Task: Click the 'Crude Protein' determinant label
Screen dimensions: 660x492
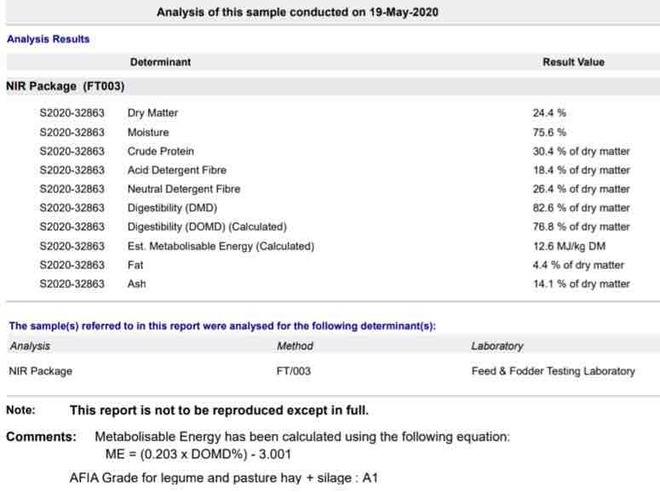Action: [158, 151]
